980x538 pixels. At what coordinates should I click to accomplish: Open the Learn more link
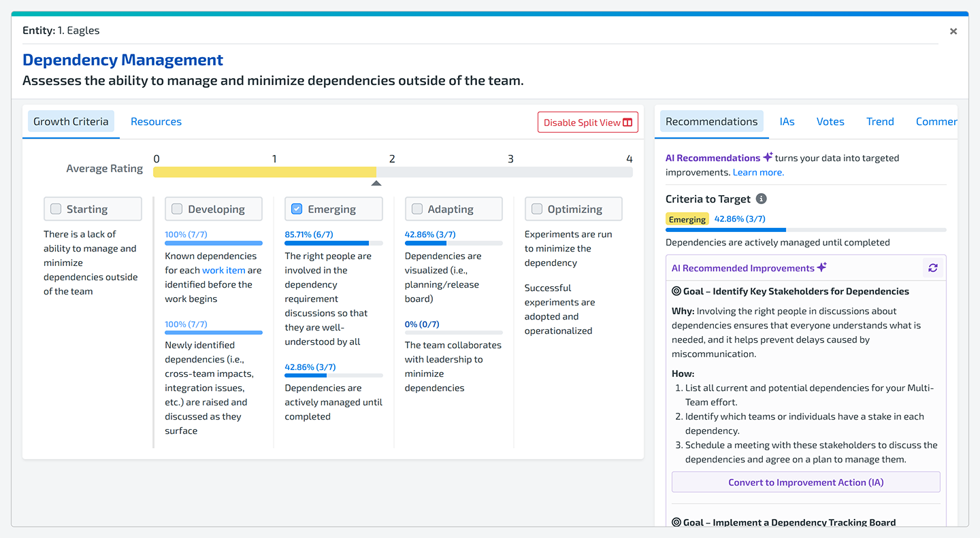pos(758,172)
